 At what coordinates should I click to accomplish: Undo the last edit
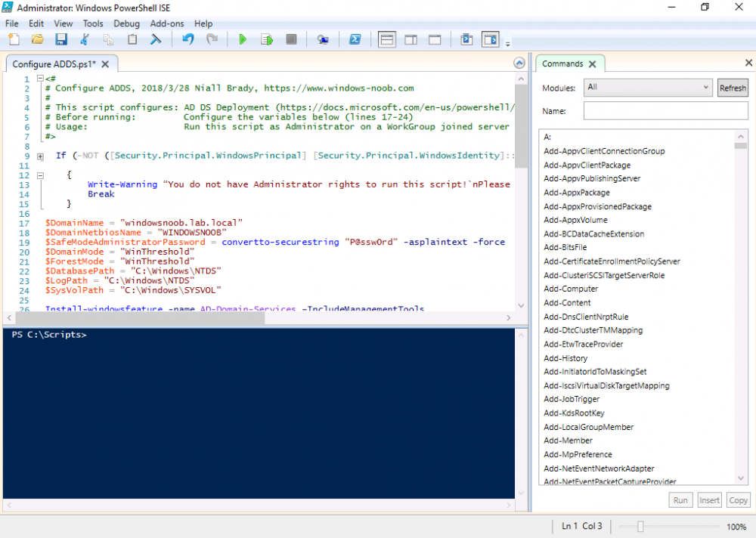[x=188, y=39]
